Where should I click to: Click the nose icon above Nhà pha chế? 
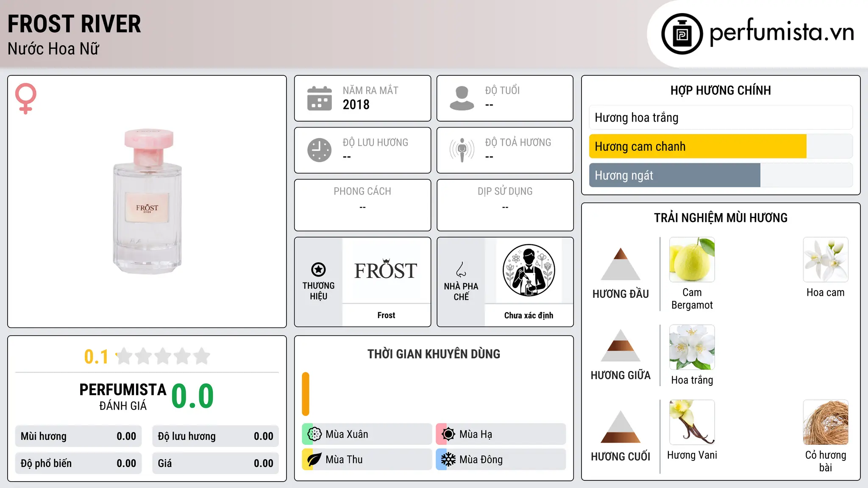pos(461,269)
